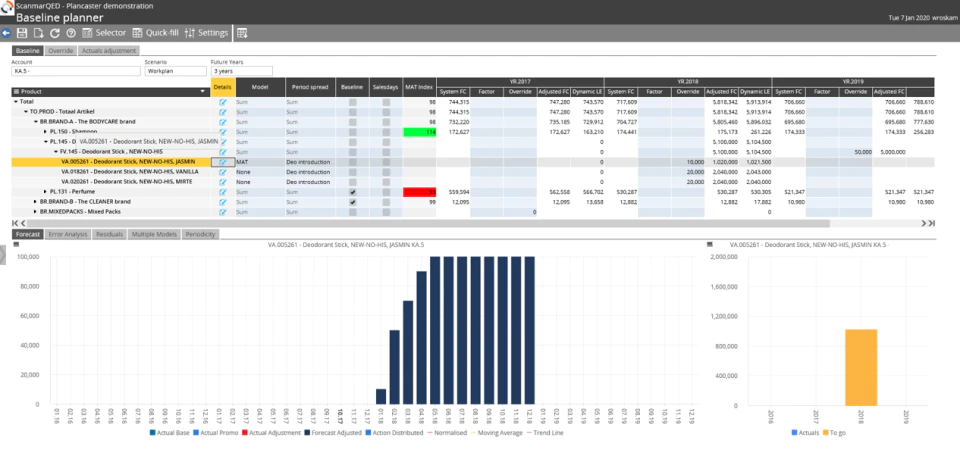Viewport: 960px width, 453px height.
Task: Click the blue back arrow icon
Action: point(6,33)
